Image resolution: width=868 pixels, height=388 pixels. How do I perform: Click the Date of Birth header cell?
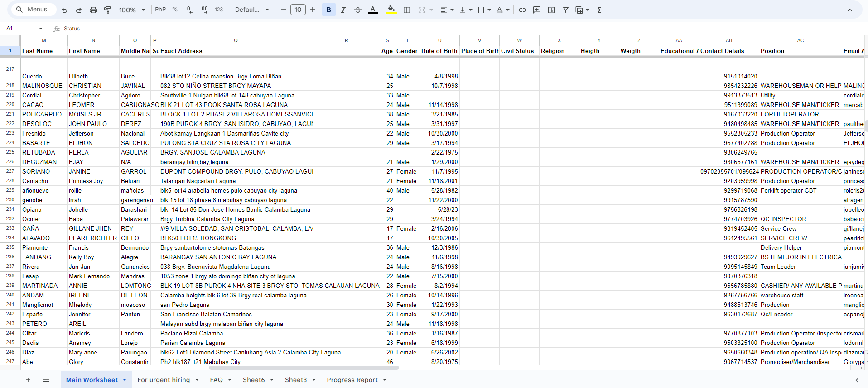click(439, 51)
